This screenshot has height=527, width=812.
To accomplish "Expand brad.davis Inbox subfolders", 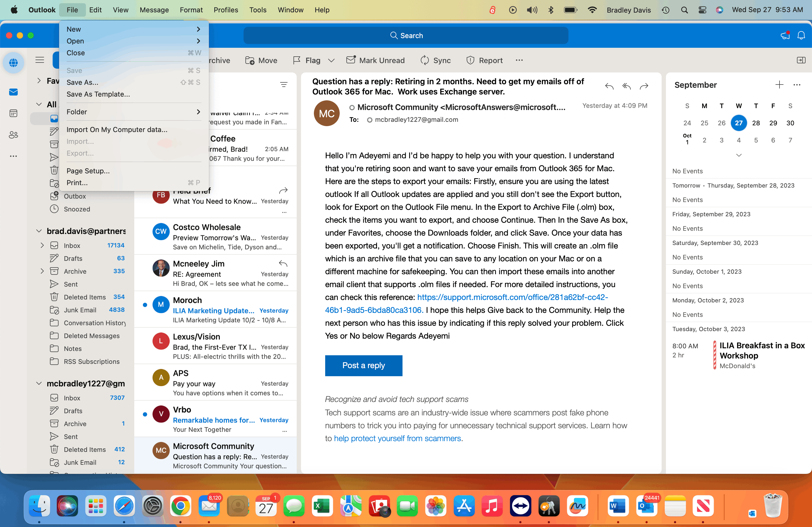I will point(42,246).
